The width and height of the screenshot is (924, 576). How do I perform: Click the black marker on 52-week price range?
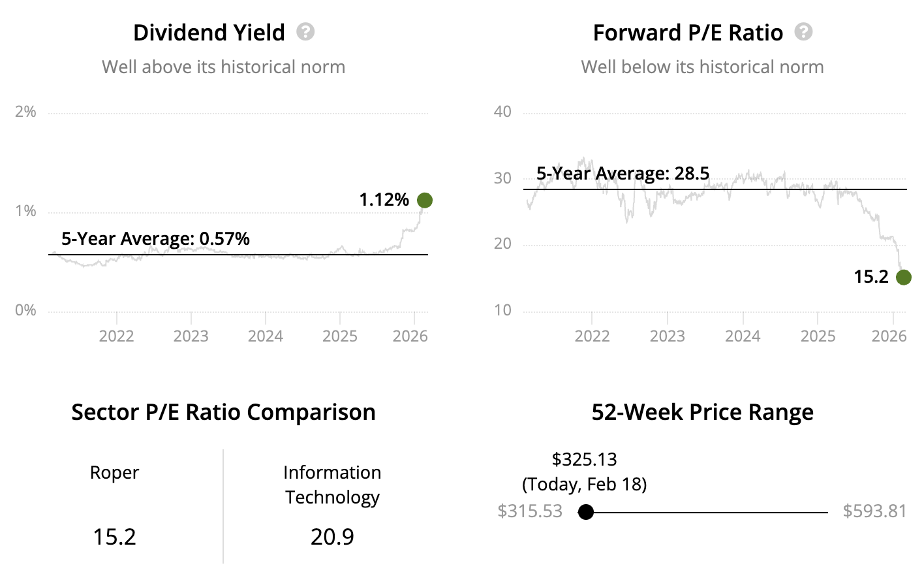pyautogui.click(x=586, y=512)
